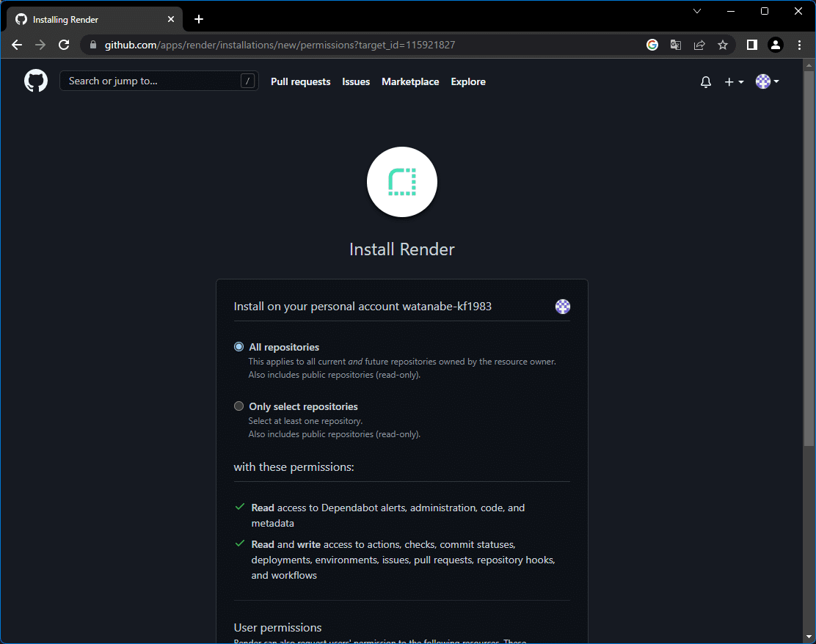
Task: Click the Google icon in the address bar
Action: (652, 45)
